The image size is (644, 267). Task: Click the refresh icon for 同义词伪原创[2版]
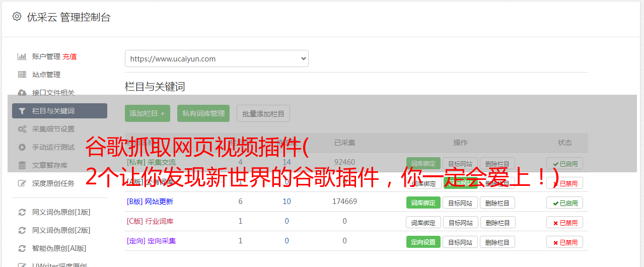click(x=22, y=230)
